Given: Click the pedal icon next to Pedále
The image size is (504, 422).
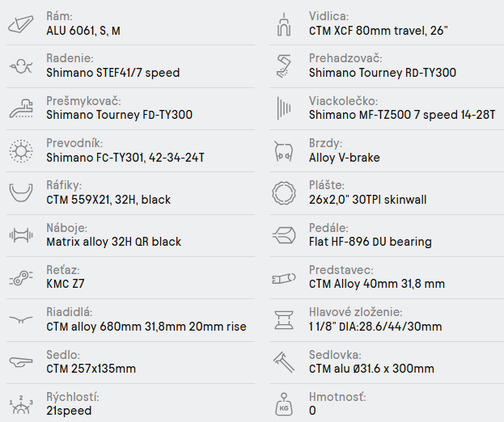Looking at the screenshot, I should [282, 234].
